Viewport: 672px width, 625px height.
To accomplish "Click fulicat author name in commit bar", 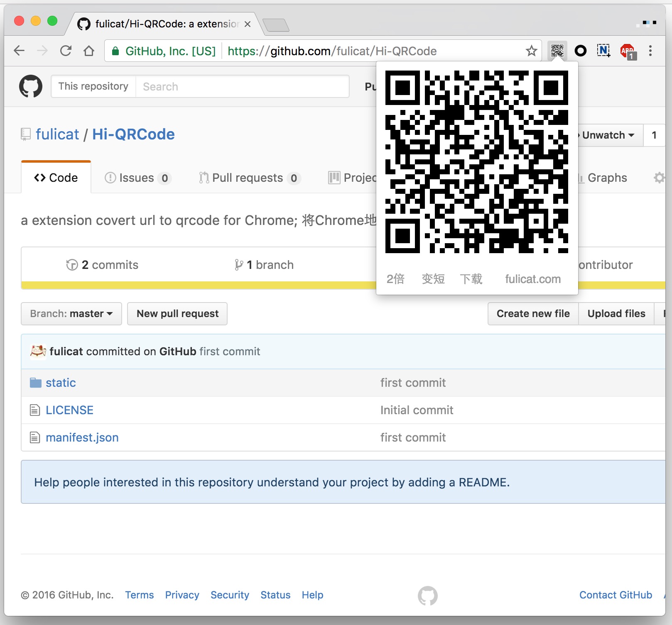I will tap(66, 352).
